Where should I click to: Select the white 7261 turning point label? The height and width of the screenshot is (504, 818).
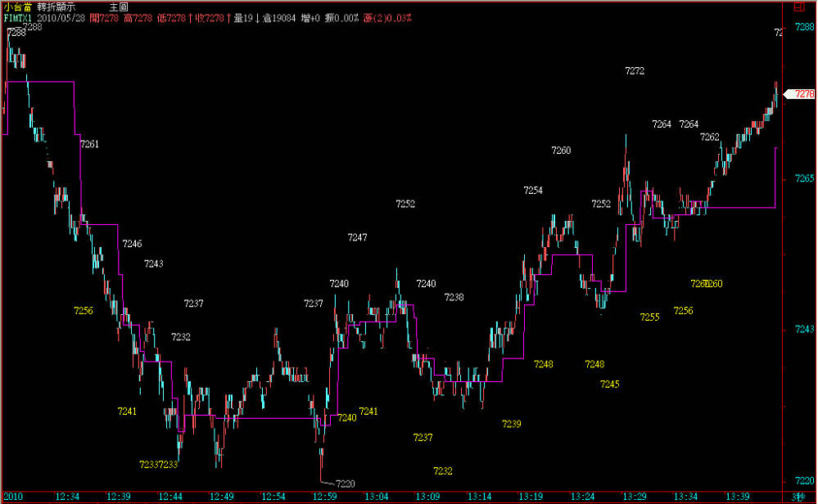(89, 144)
